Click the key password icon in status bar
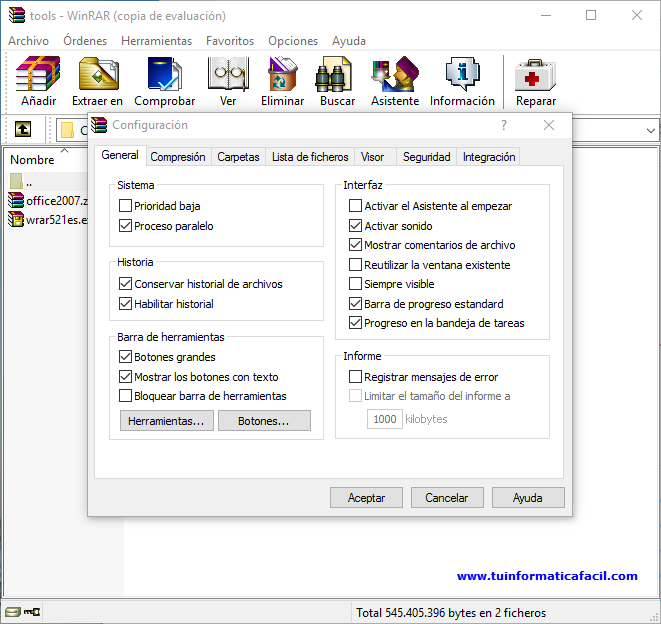This screenshot has width=661, height=624. point(32,612)
